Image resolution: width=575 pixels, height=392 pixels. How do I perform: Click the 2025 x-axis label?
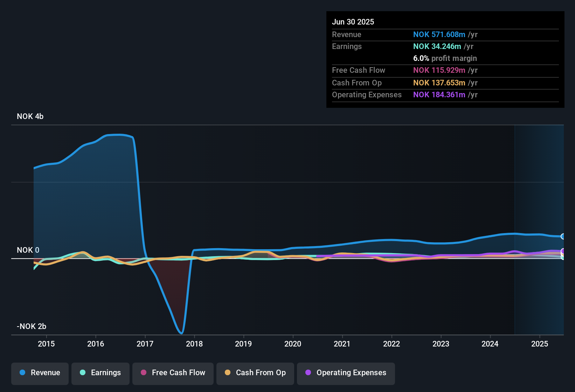(540, 344)
